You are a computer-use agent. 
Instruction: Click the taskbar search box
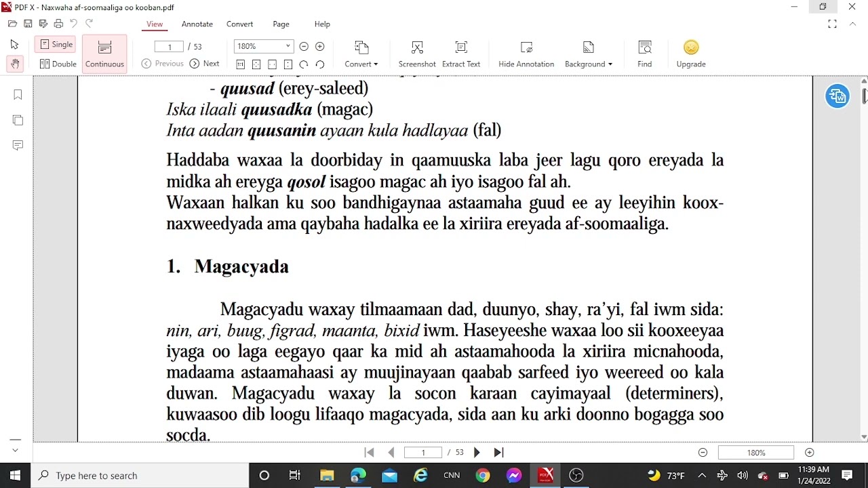[x=140, y=475]
